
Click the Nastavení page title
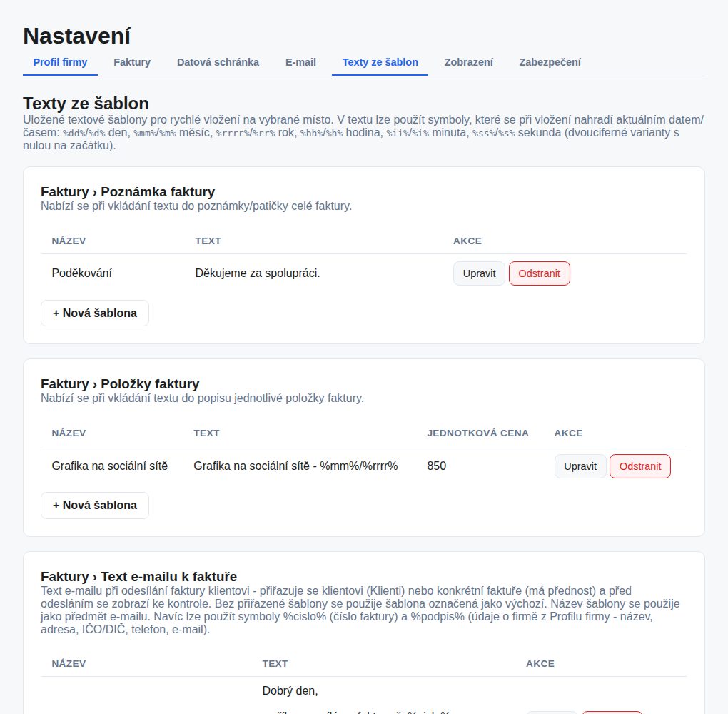pos(76,36)
